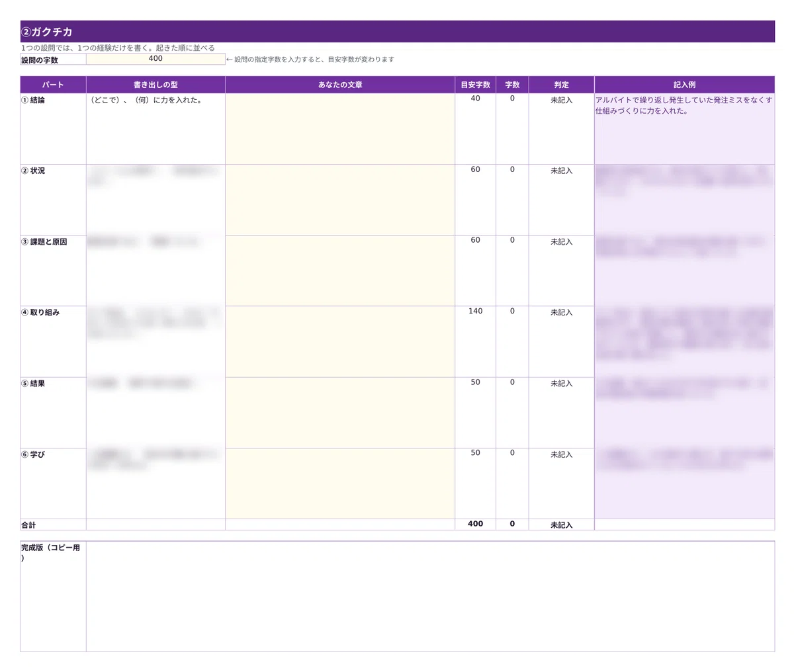Select the 記入例 column header
The image size is (794, 672).
pos(685,85)
